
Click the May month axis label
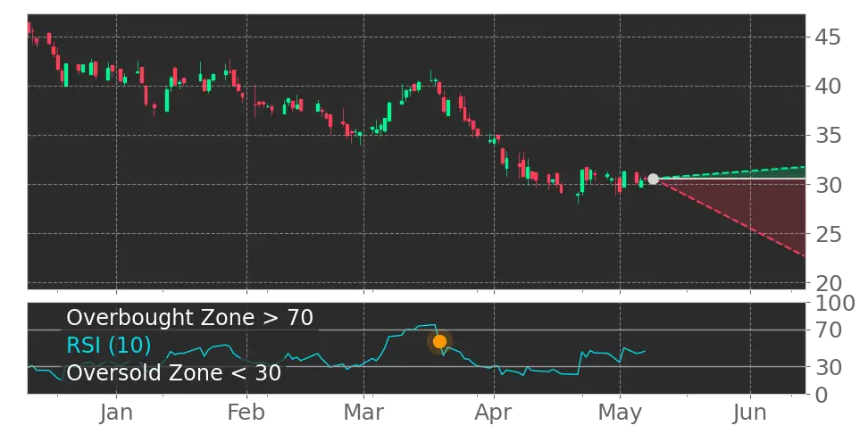(620, 413)
